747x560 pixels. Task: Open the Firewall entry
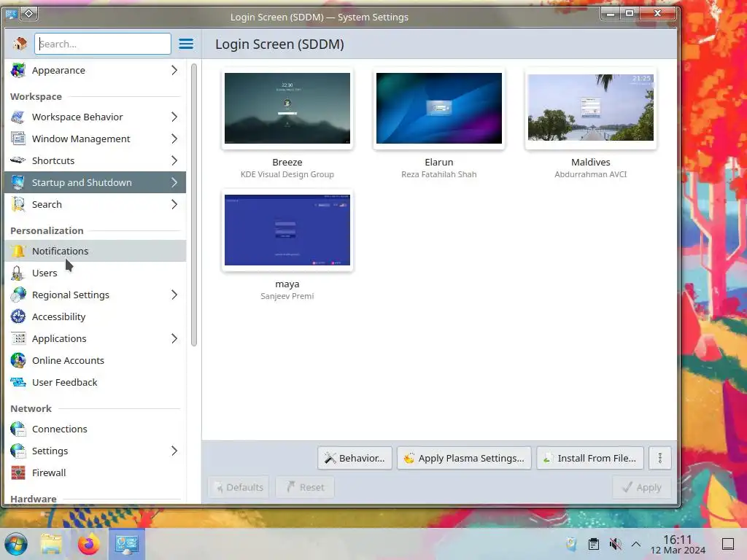pos(96,472)
